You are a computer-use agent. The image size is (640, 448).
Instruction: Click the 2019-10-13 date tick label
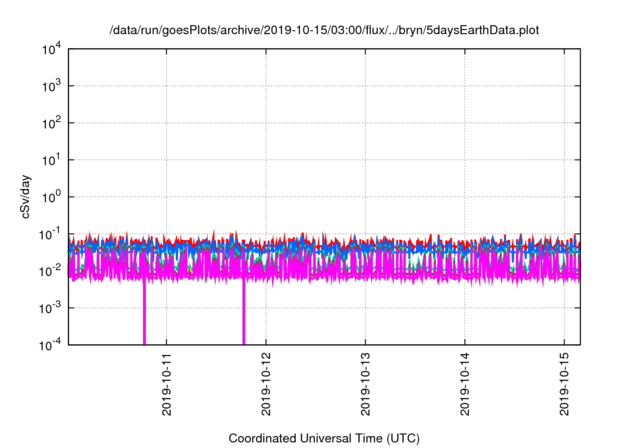point(365,384)
